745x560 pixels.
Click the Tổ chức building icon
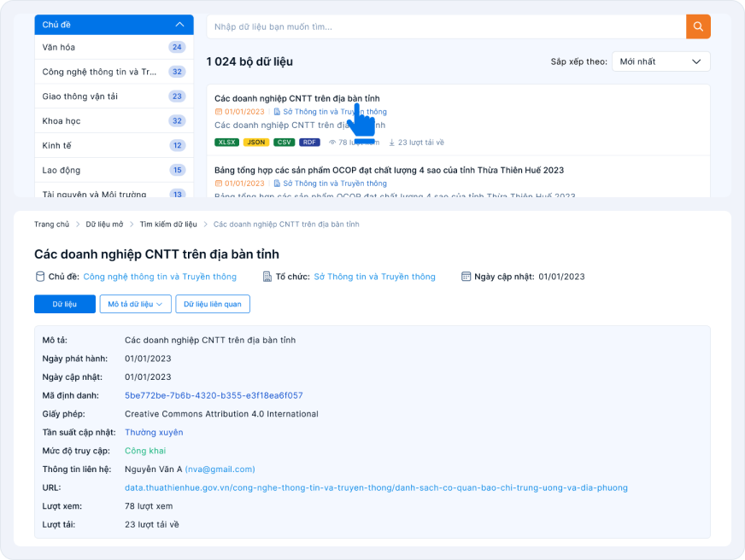pyautogui.click(x=267, y=277)
